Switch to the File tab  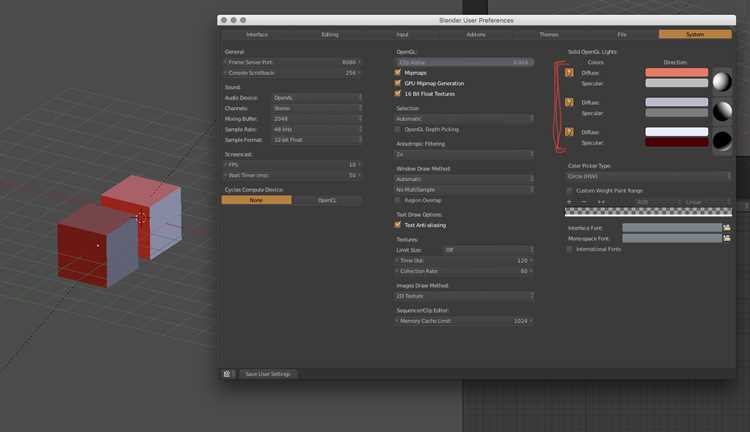coord(622,34)
